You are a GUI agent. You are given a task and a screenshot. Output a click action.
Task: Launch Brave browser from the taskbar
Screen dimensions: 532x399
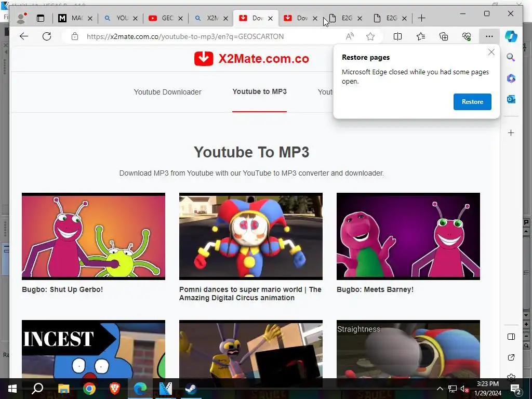tap(115, 389)
